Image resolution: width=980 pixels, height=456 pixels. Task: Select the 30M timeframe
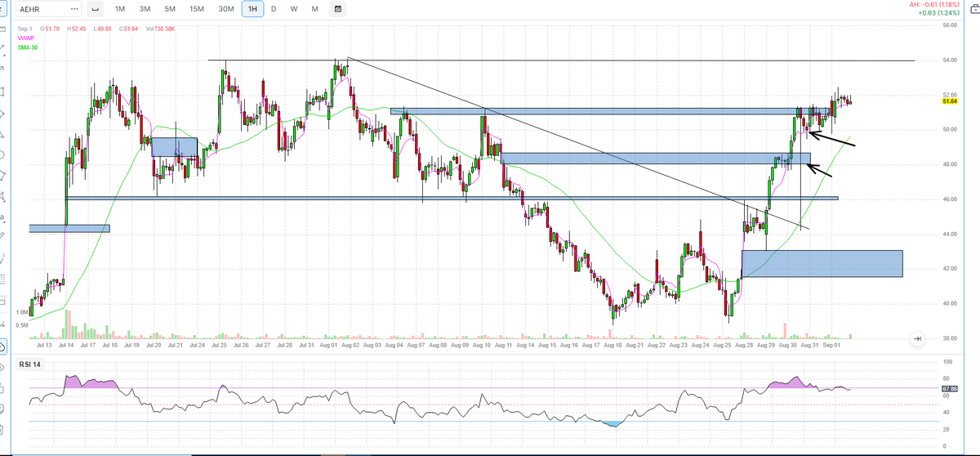226,9
